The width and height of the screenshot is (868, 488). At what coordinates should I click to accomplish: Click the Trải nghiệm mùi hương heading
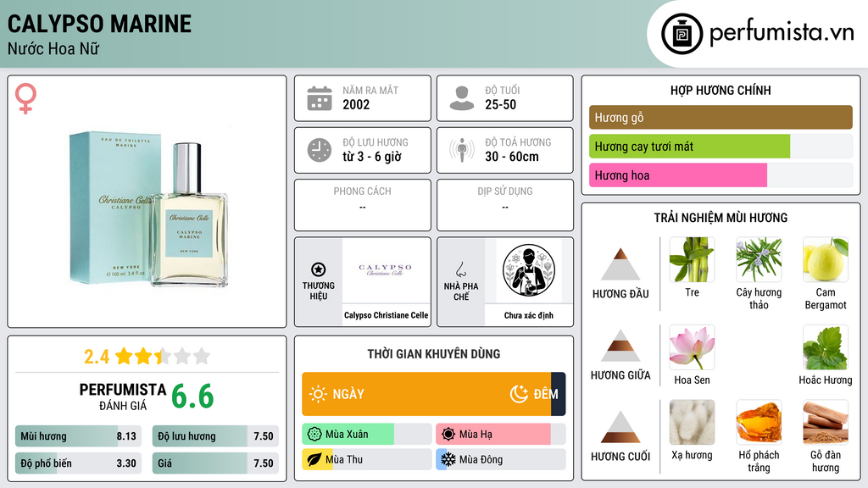click(721, 218)
